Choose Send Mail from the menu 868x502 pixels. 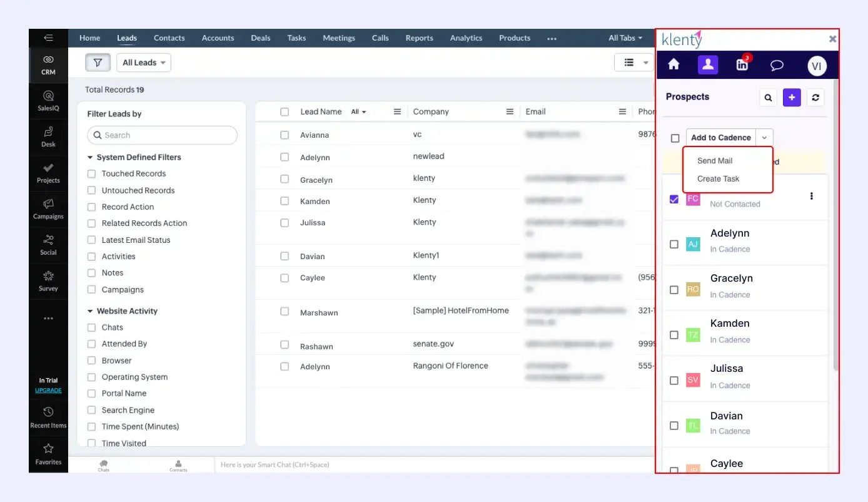[715, 161]
